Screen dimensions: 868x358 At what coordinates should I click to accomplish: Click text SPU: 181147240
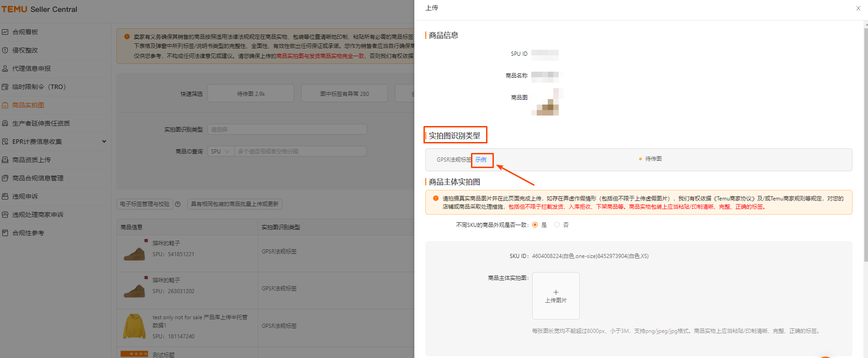173,337
